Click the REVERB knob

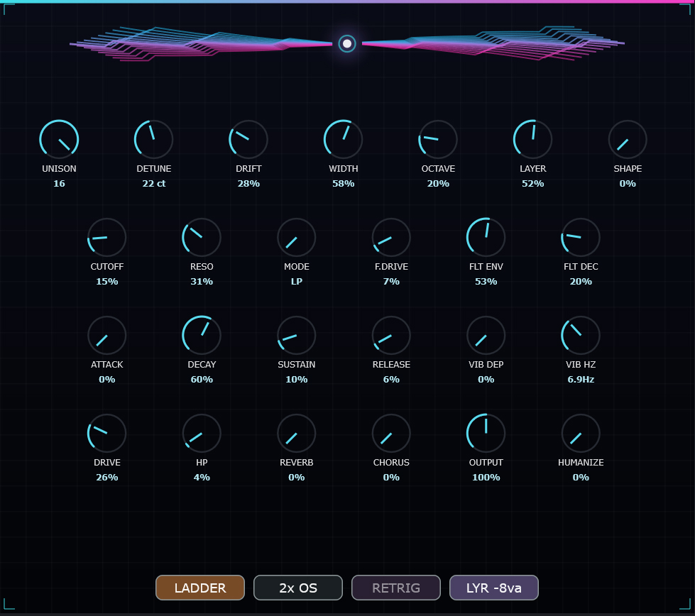(x=297, y=434)
